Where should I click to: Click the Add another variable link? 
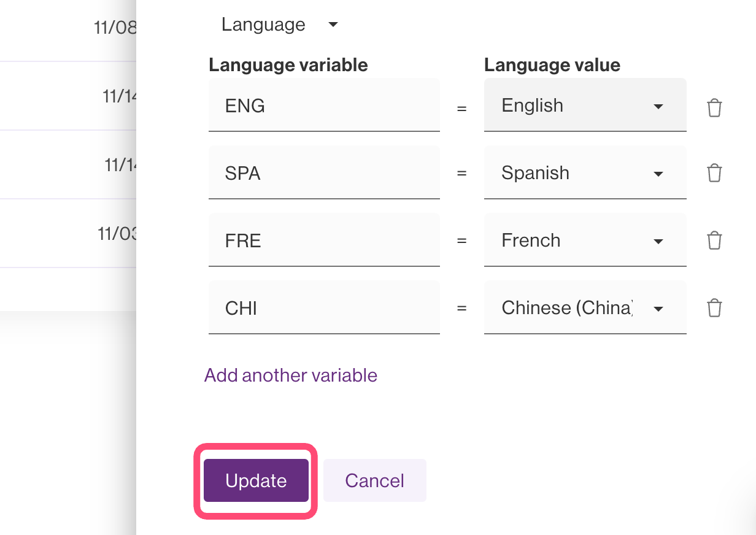point(291,375)
